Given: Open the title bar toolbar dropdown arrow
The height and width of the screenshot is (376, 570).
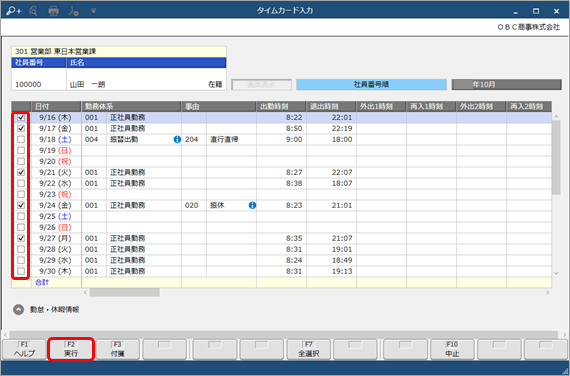Looking at the screenshot, I should tap(93, 11).
